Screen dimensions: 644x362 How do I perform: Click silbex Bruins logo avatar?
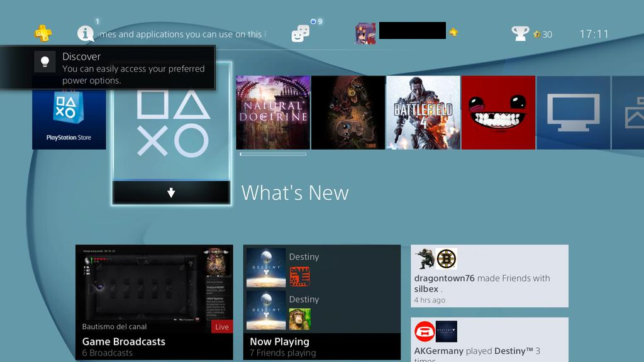447,259
